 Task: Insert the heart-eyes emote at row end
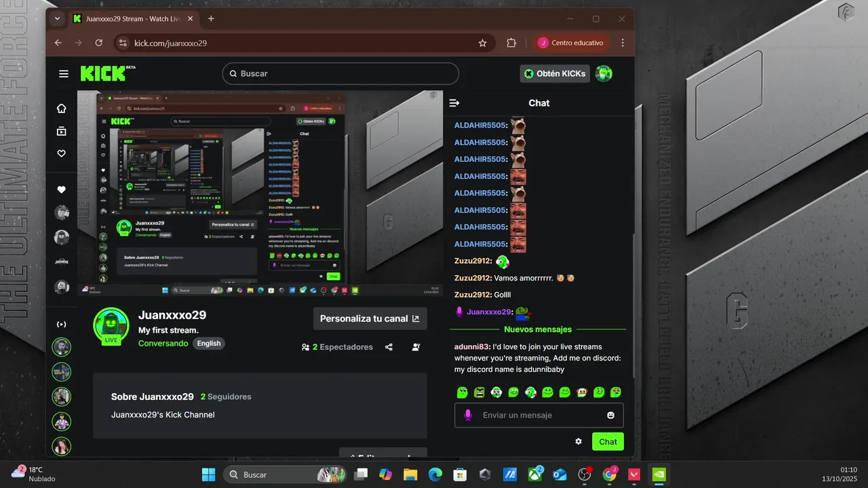click(615, 392)
